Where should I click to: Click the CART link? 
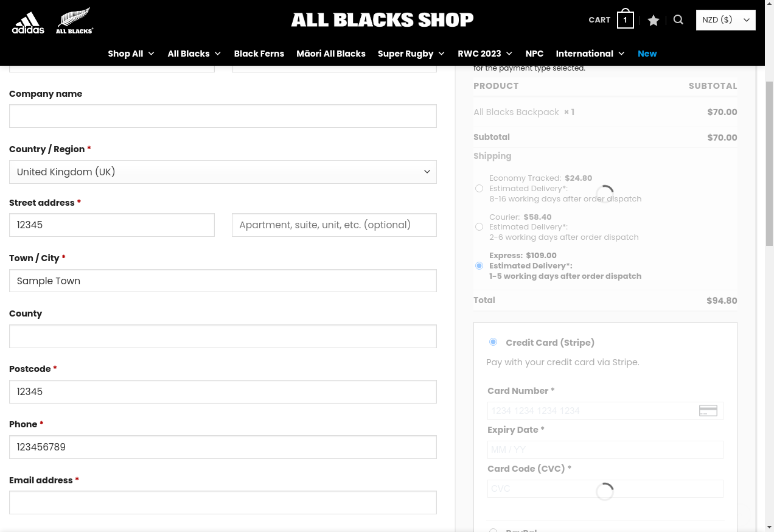tap(599, 20)
